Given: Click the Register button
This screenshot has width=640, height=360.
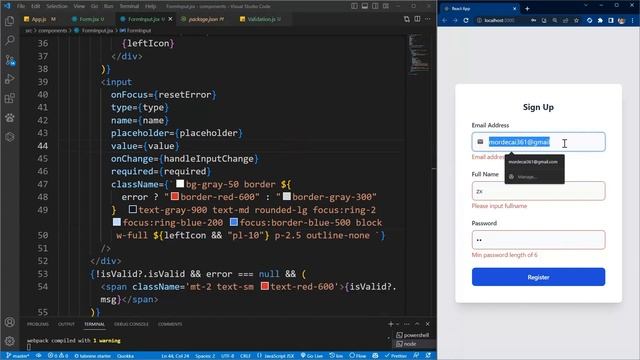Looking at the screenshot, I should click(x=538, y=277).
